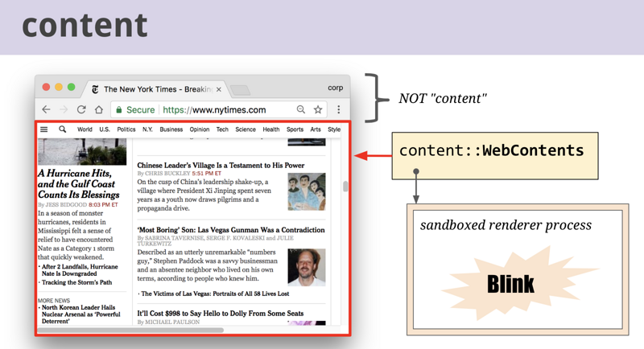The width and height of the screenshot is (644, 349).
Task: Open a new tab with the blank tab button
Action: [x=240, y=90]
